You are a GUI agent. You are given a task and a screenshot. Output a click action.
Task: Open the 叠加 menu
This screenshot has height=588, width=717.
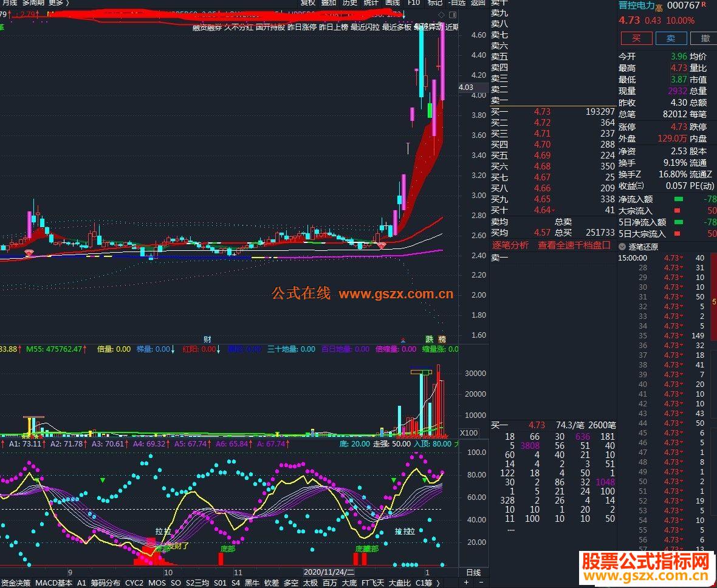coord(328,3)
